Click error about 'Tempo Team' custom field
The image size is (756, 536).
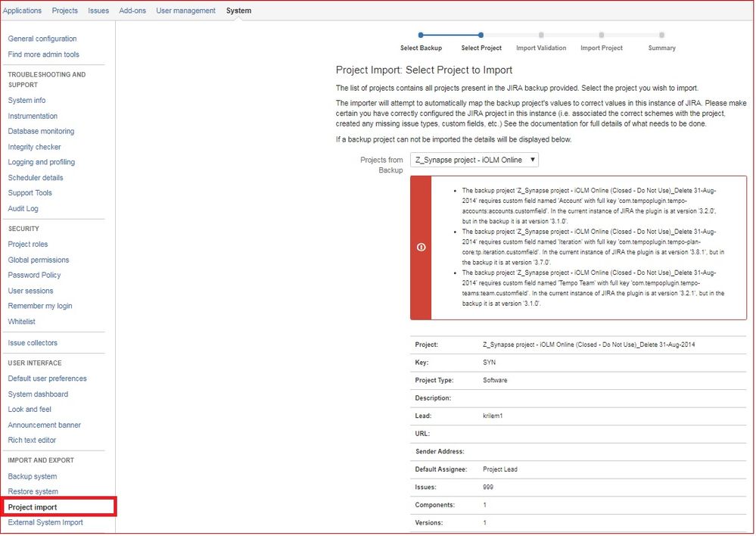[x=593, y=288]
